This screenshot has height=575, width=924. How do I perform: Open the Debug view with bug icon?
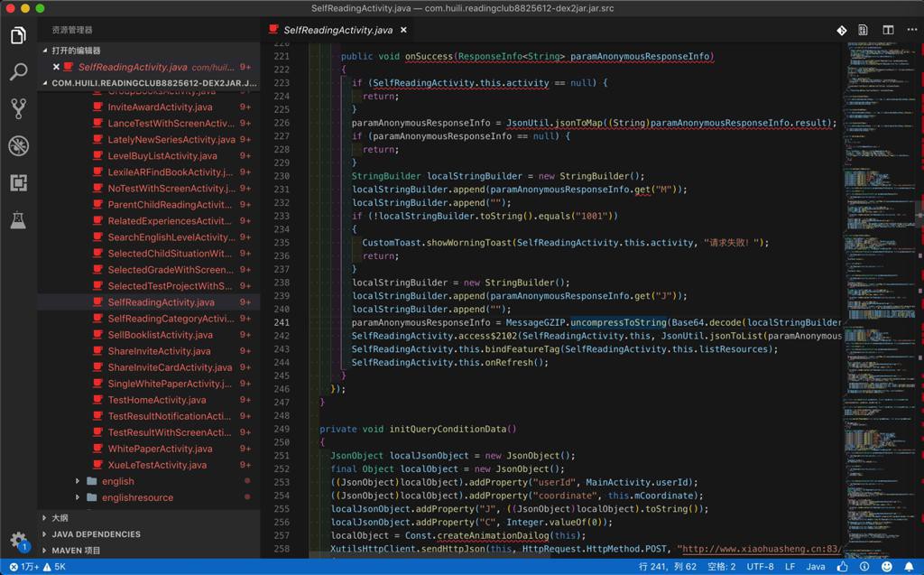(18, 146)
